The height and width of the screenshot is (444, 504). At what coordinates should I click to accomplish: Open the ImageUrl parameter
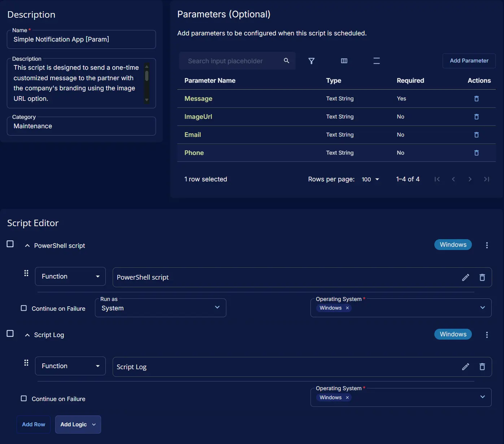[x=198, y=117]
